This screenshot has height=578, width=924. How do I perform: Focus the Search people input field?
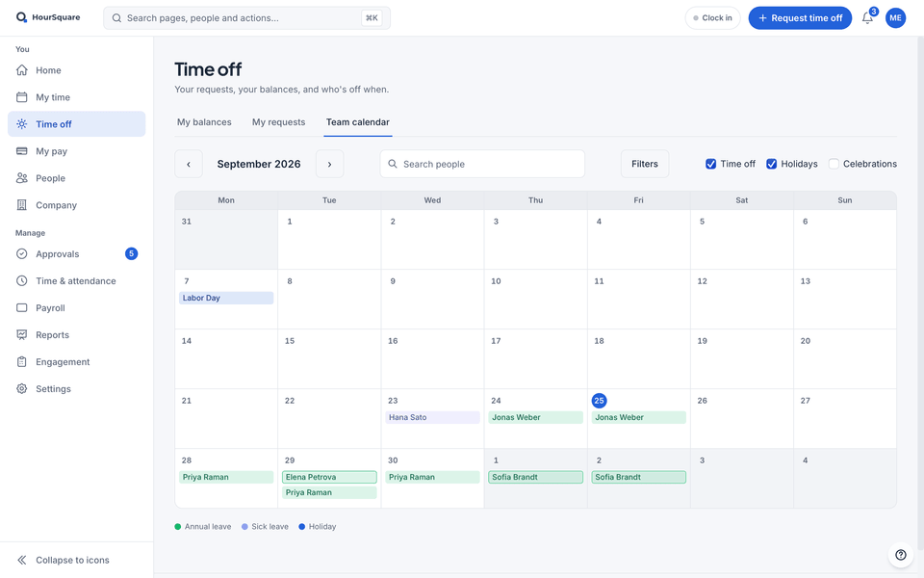482,164
